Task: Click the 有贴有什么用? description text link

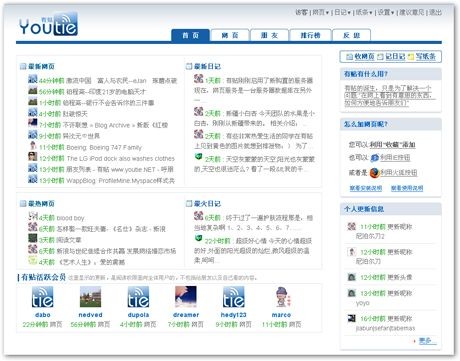Action: [x=390, y=95]
